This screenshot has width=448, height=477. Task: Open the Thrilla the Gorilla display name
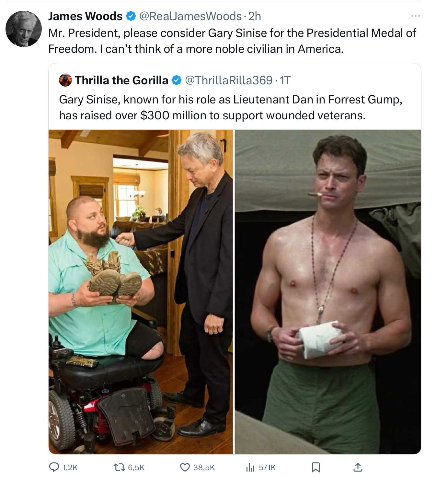click(122, 80)
